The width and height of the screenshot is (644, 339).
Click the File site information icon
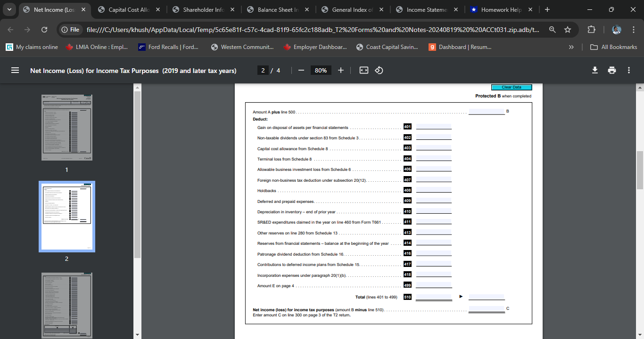coord(70,30)
